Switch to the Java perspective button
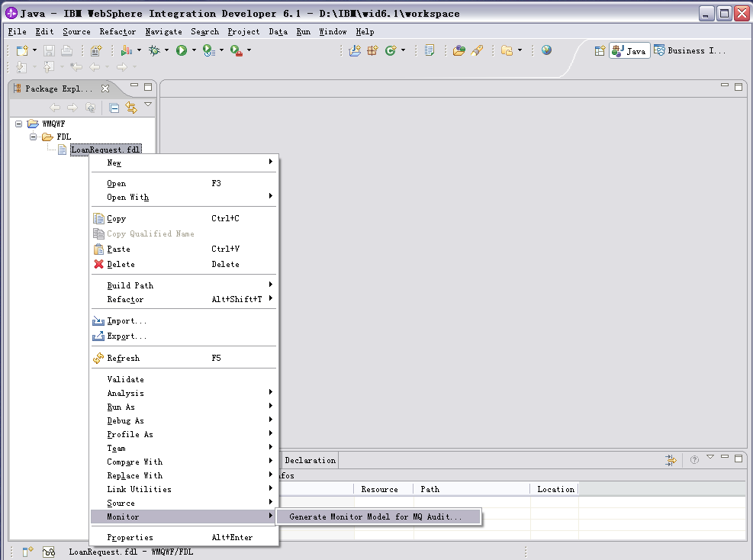Image resolution: width=753 pixels, height=560 pixels. (x=629, y=51)
